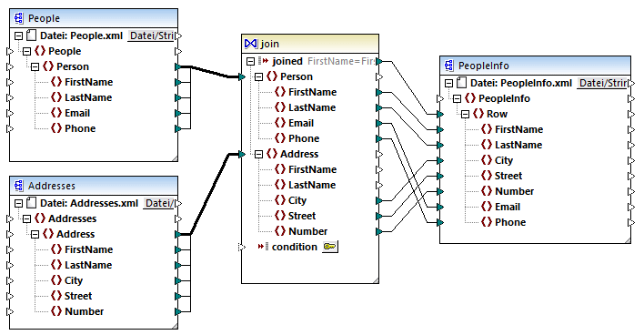This screenshot has width=644, height=335.
Task: Collapse the Address node in join component
Action: 258,154
